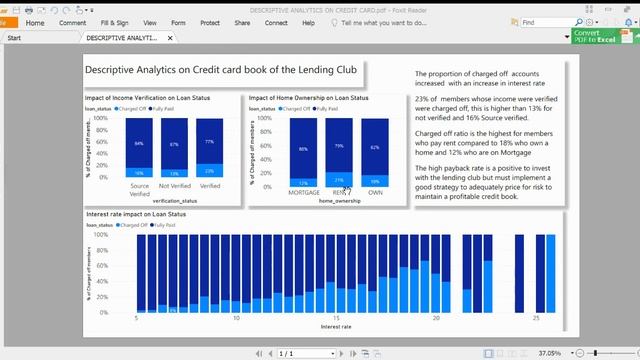Click 'Impact of Income Verification on Loan Status' heading
Viewport: 640px width, 360px height.
coord(147,98)
